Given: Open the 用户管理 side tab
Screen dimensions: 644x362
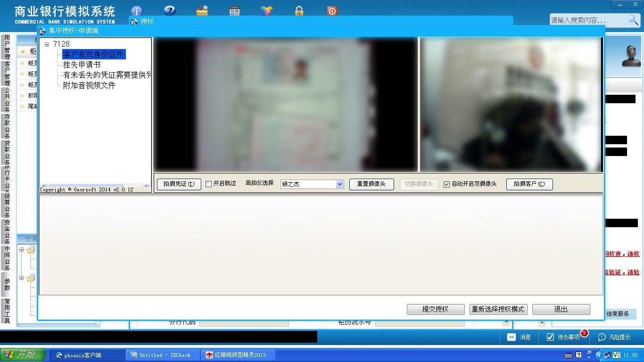Looking at the screenshot, I should [7, 46].
